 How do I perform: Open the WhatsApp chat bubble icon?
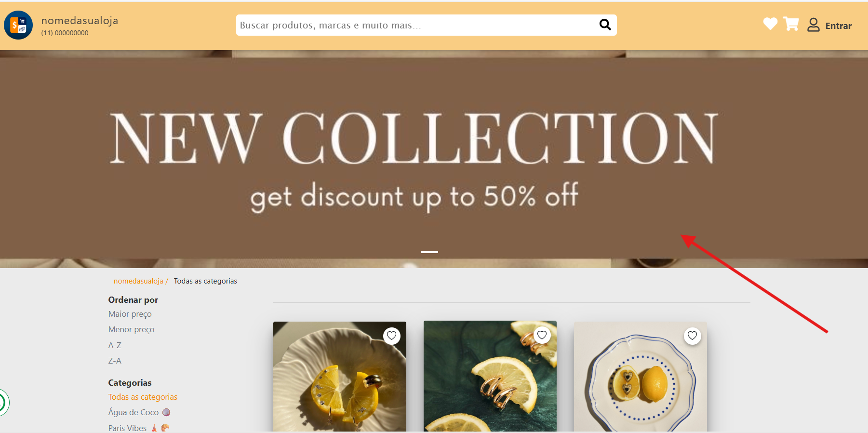click(3, 402)
